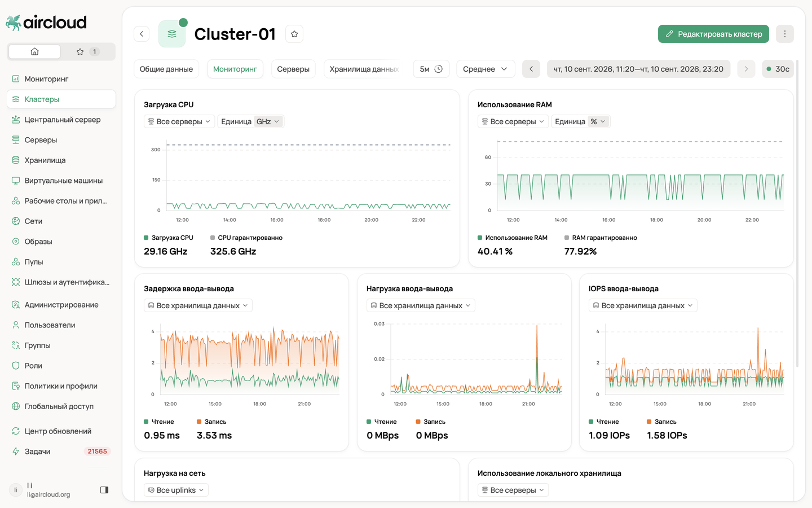Open Серверы in the sidebar
The width and height of the screenshot is (812, 508).
click(61, 140)
